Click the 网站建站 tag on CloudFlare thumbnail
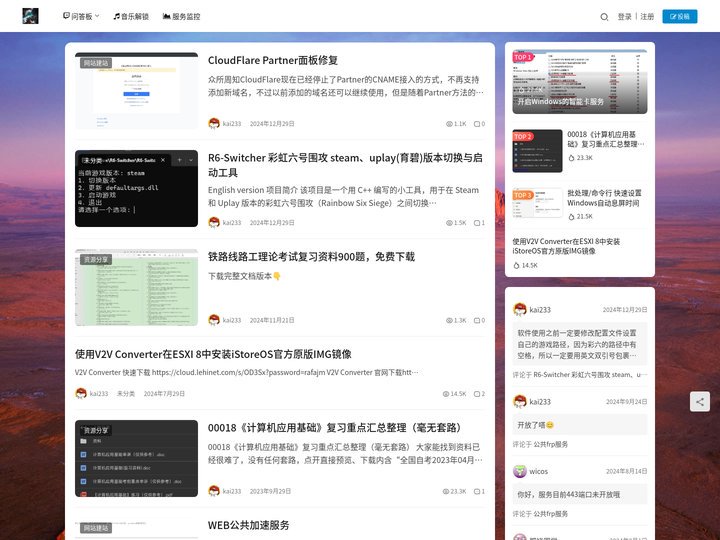This screenshot has width=720, height=540. (96, 63)
